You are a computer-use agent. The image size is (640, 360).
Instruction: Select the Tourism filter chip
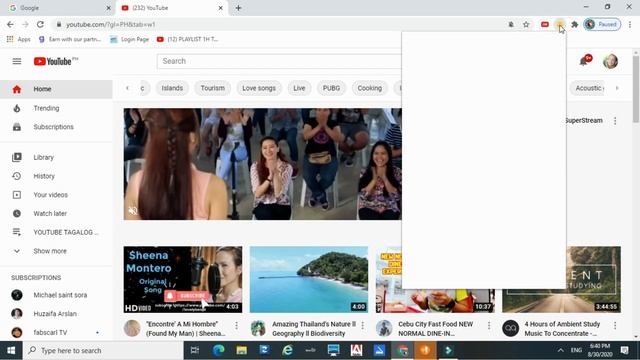pos(213,88)
